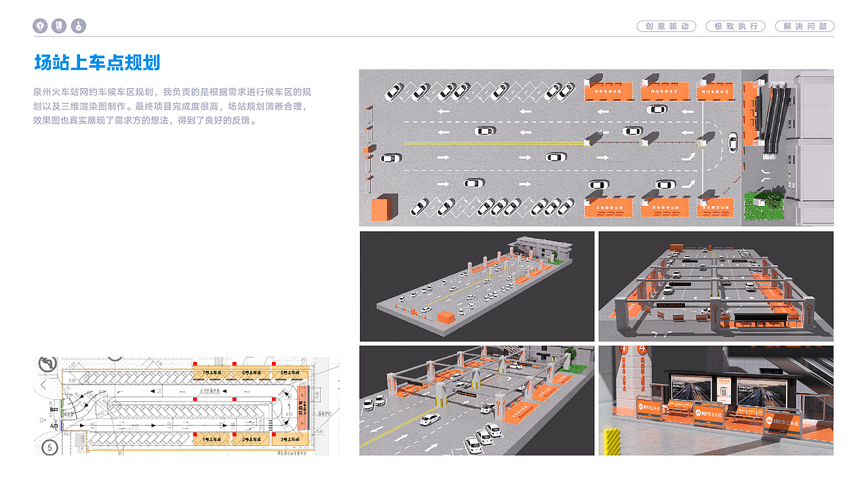Select the 解决问题 pill label
Viewport: 868px width, 488px height.
(x=805, y=26)
